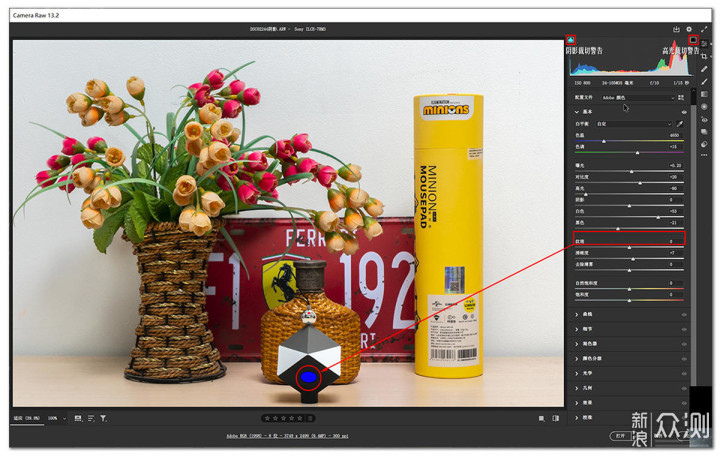Click the Saturation slider handle
The image size is (720, 457).
[630, 300]
